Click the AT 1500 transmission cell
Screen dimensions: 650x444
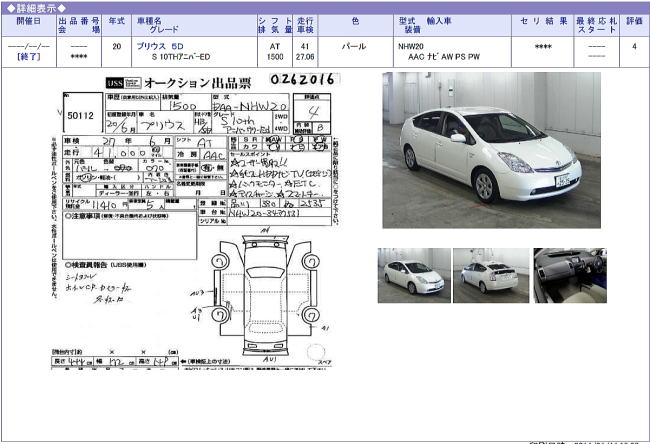(x=275, y=52)
